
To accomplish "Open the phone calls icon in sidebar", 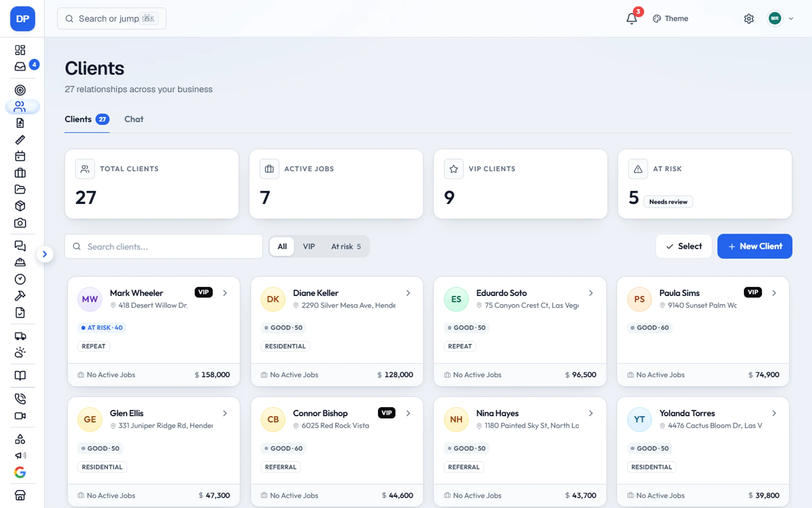I will point(20,399).
